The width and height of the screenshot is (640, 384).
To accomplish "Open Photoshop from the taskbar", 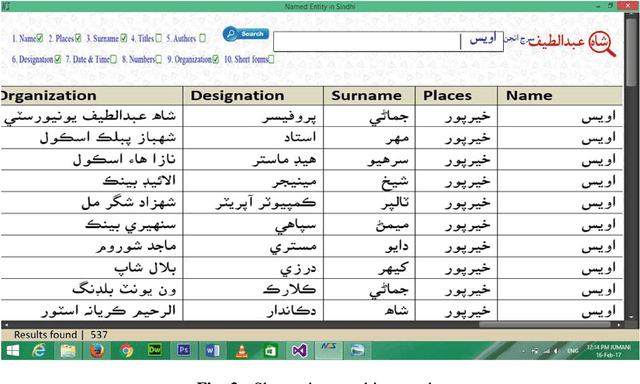I will (x=184, y=351).
